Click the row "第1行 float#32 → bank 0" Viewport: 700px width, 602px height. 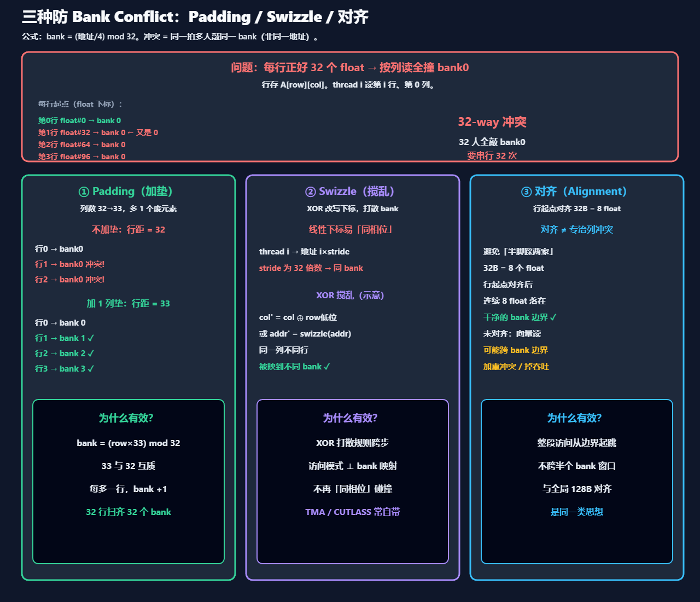98,132
